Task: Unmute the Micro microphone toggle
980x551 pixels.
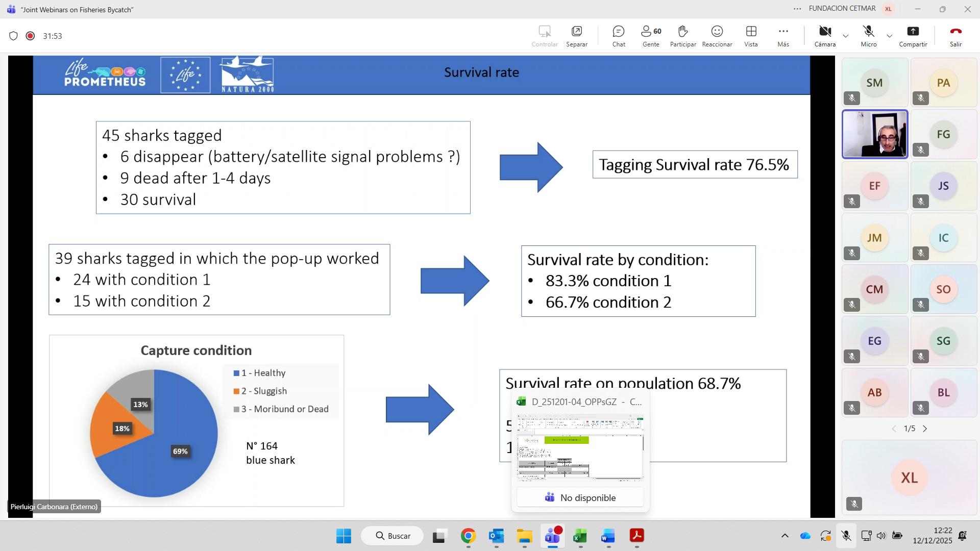Action: (868, 36)
